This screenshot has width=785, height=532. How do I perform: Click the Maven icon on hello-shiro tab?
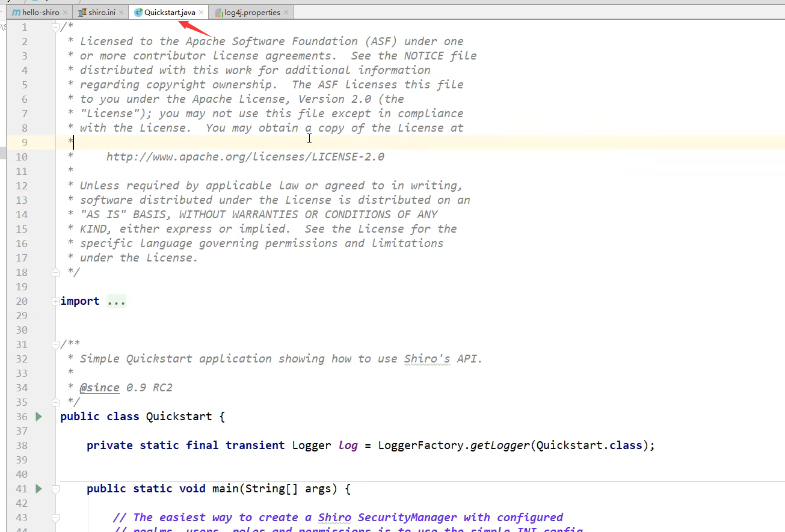16,13
